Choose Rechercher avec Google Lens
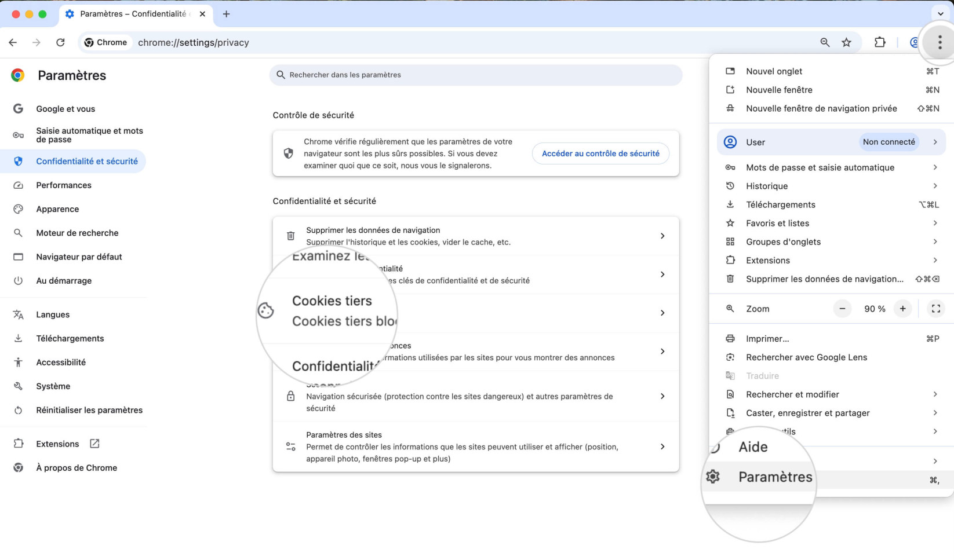This screenshot has width=954, height=560. pos(832,357)
